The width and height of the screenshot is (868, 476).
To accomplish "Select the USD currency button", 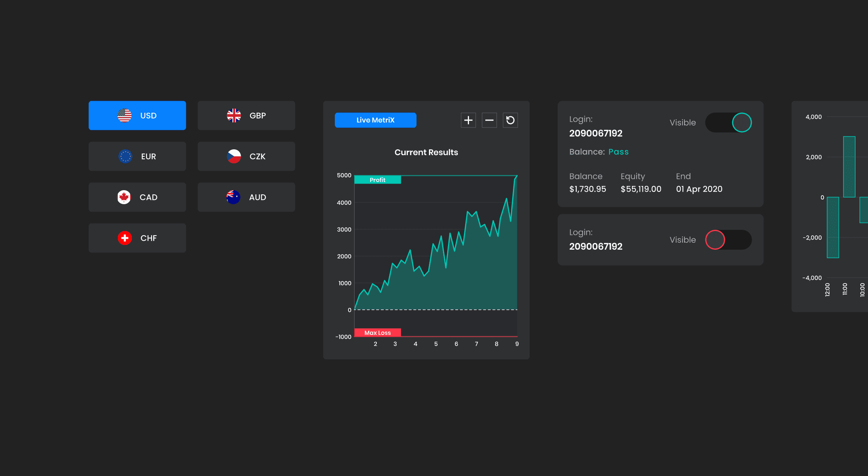I will [137, 115].
